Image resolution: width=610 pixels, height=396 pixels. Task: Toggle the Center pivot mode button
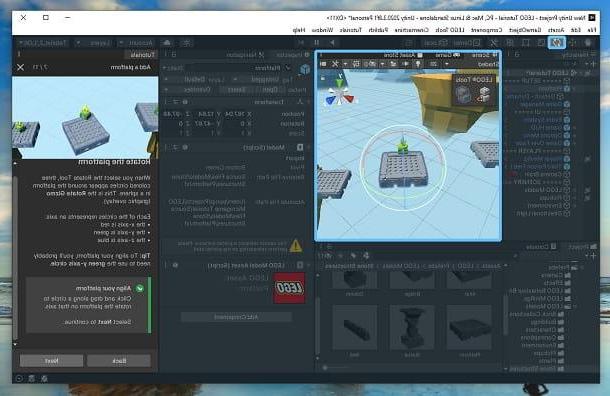tap(468, 42)
